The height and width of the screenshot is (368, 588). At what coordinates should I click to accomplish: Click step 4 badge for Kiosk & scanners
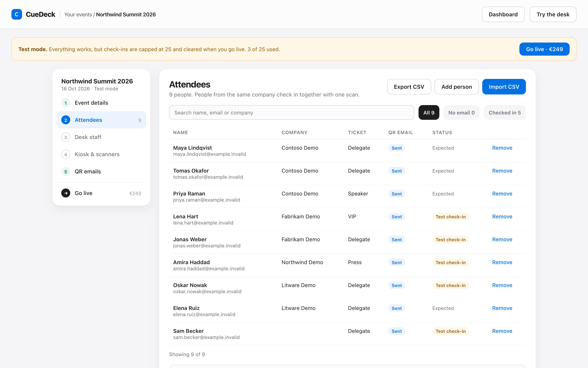(66, 154)
